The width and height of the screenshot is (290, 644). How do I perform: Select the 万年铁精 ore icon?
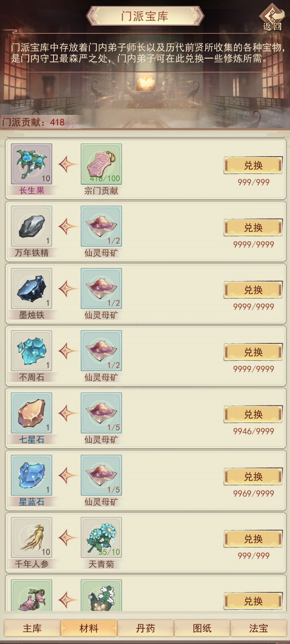click(31, 227)
